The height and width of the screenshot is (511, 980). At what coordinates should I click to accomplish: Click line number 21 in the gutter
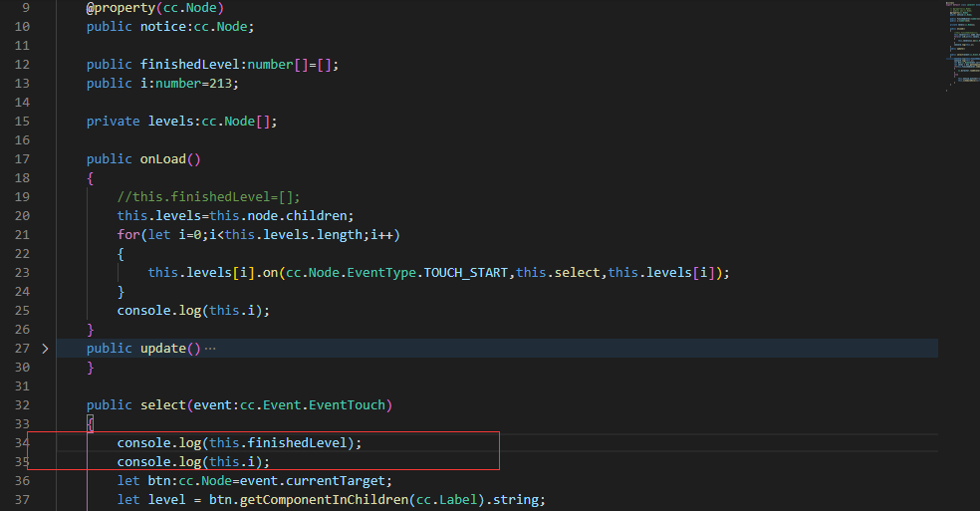coord(22,234)
